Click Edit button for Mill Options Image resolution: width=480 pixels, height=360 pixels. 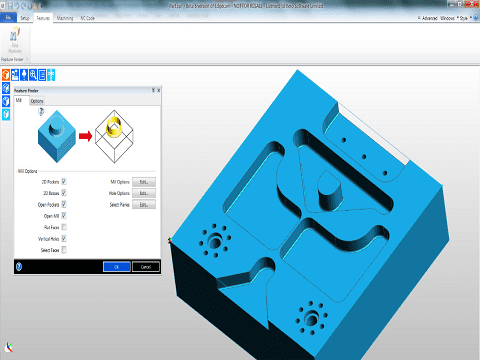(144, 182)
